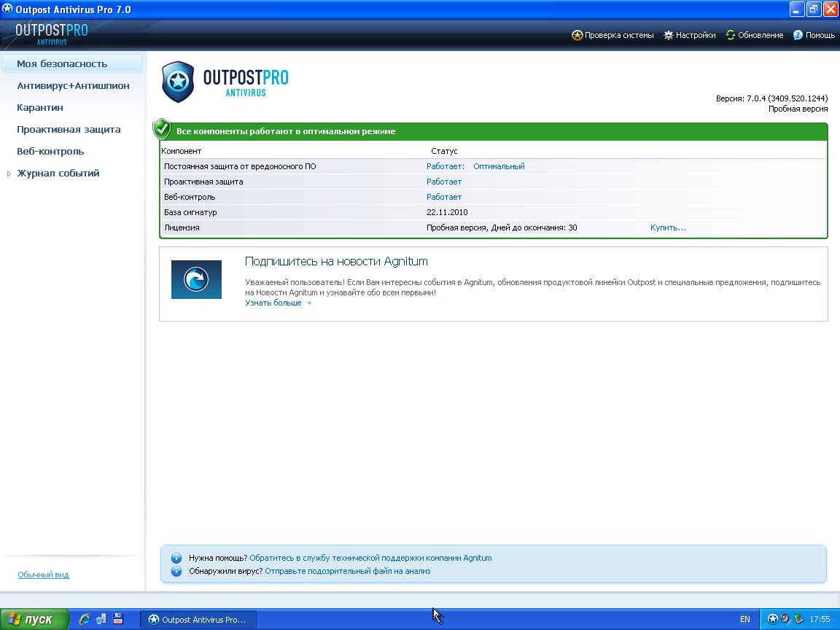Image resolution: width=840 pixels, height=630 pixels.
Task: Open Проактивная защита sidebar item
Action: (69, 130)
